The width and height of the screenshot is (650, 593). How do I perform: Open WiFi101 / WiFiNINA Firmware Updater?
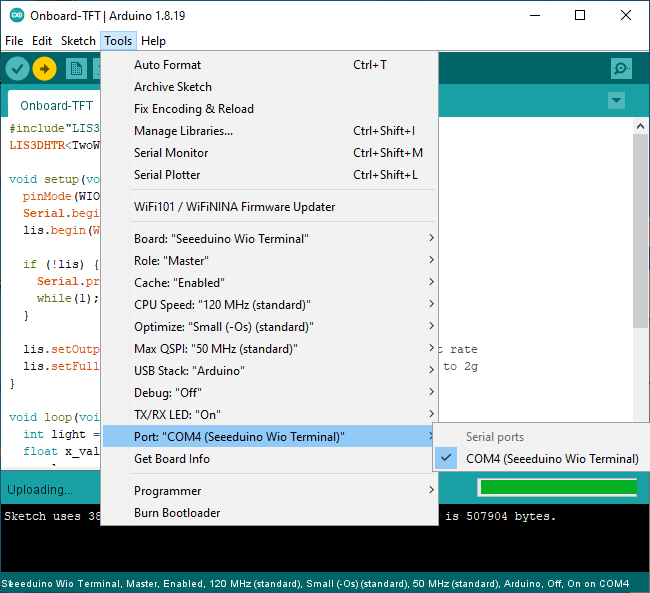[x=270, y=207]
